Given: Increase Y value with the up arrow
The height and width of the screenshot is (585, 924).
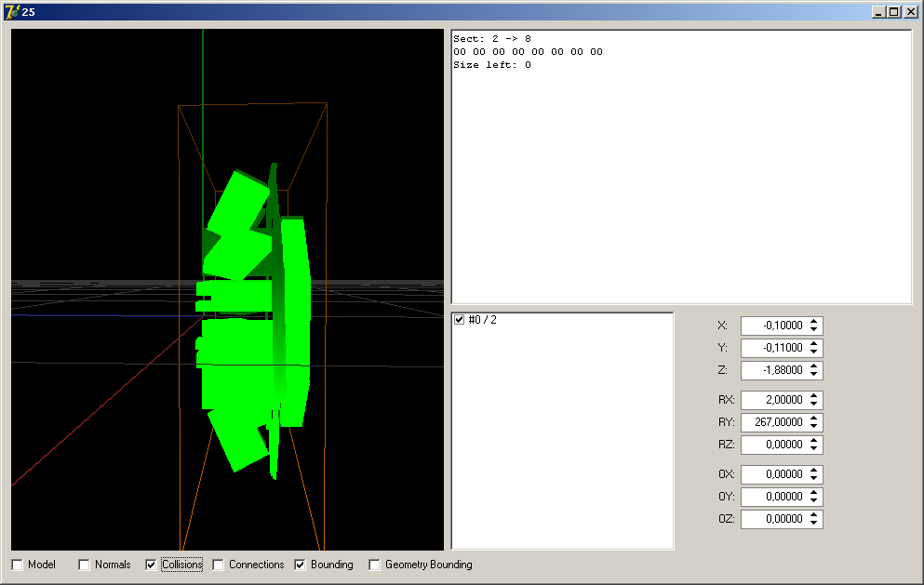Looking at the screenshot, I should click(x=814, y=344).
